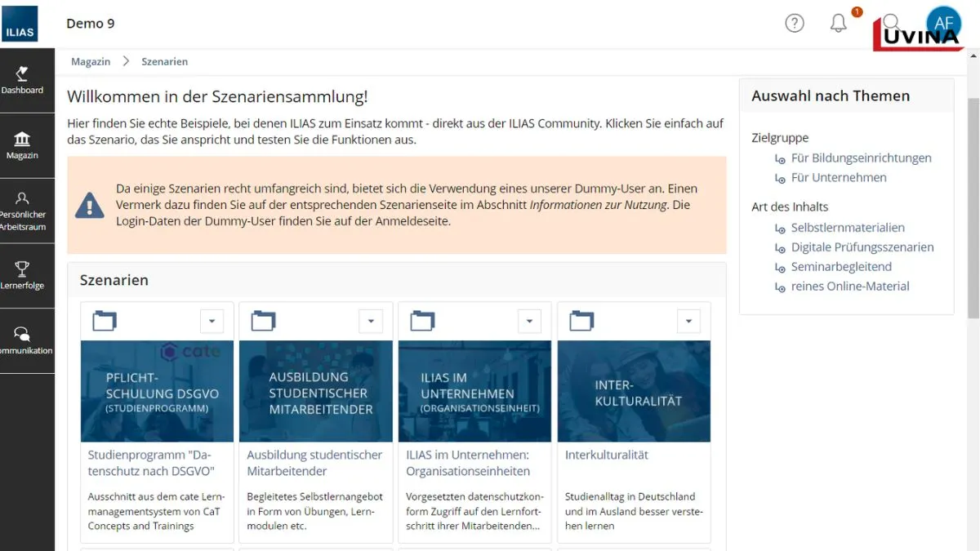This screenshot has width=980, height=551.
Task: Open the 'Digitale Prüfungsszenarien' link
Action: 862,247
